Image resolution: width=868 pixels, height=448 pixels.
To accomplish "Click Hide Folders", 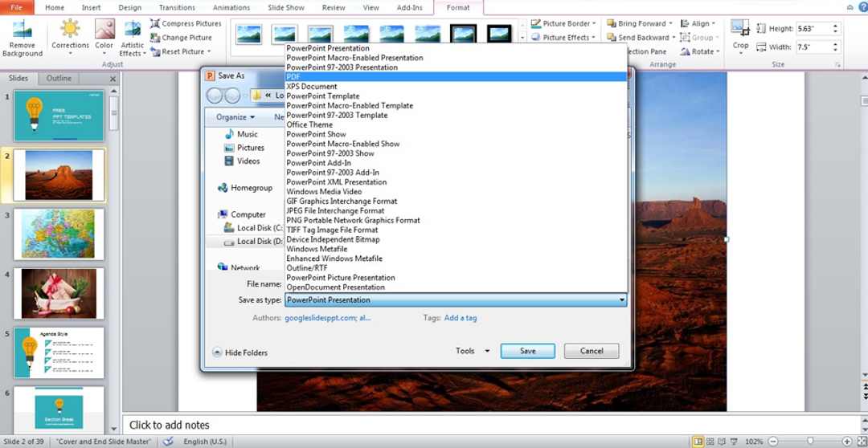I will point(240,352).
